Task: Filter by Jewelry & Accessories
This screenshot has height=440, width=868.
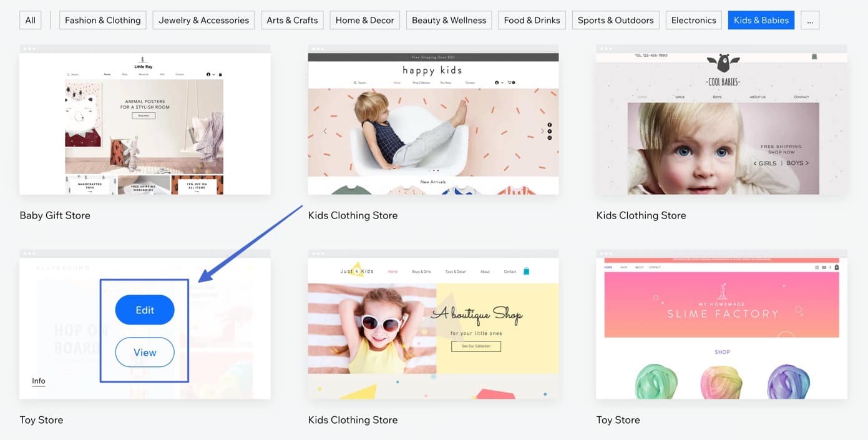Action: [203, 20]
